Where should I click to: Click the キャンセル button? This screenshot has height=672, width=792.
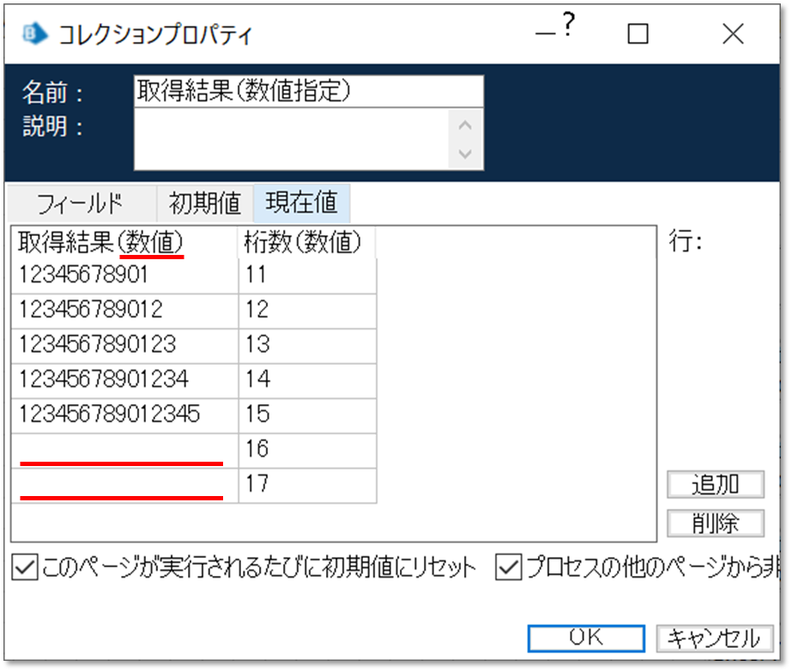pos(715,639)
